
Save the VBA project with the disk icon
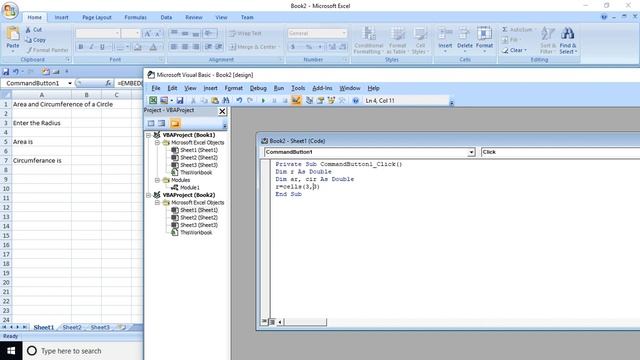pyautogui.click(x=180, y=100)
